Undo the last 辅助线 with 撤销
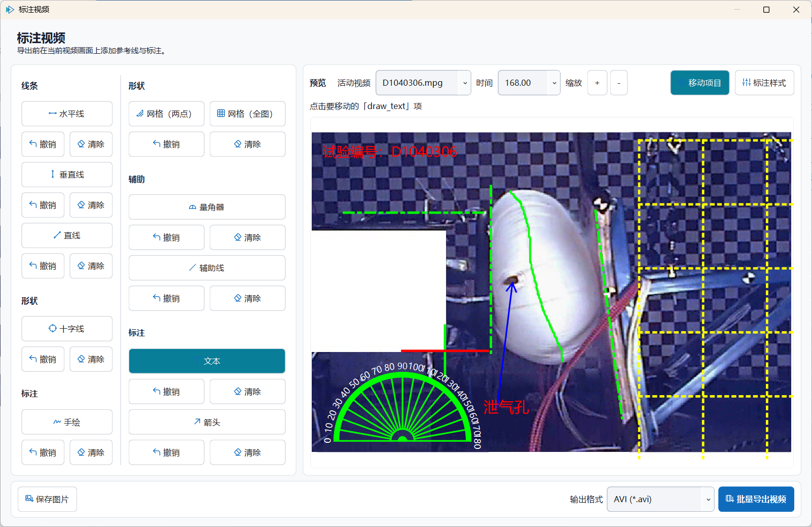The height and width of the screenshot is (527, 812). [166, 298]
